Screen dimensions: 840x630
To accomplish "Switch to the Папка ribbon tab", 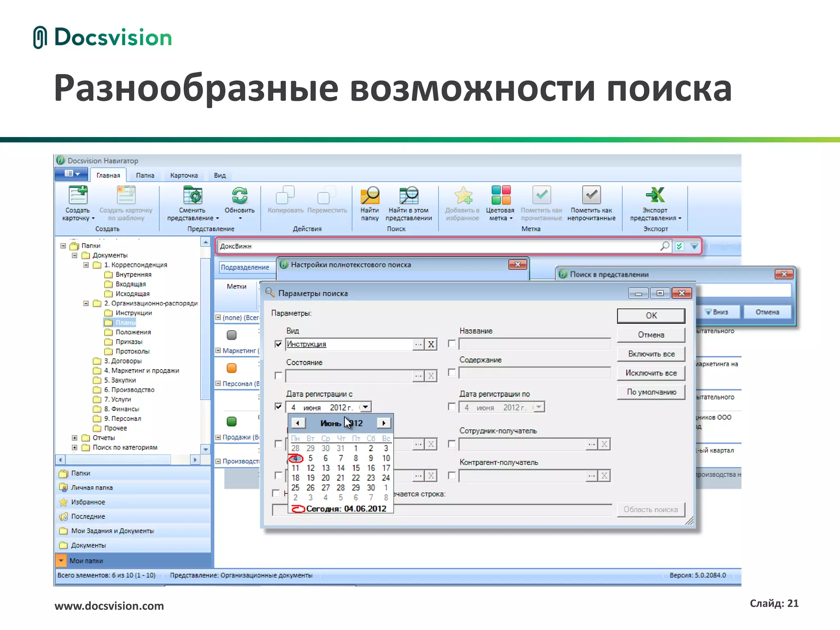I will tap(145, 175).
